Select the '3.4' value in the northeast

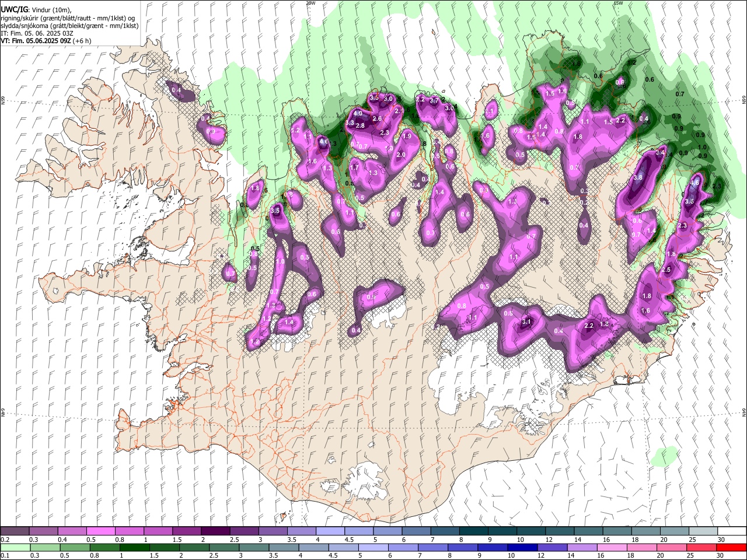click(x=661, y=152)
